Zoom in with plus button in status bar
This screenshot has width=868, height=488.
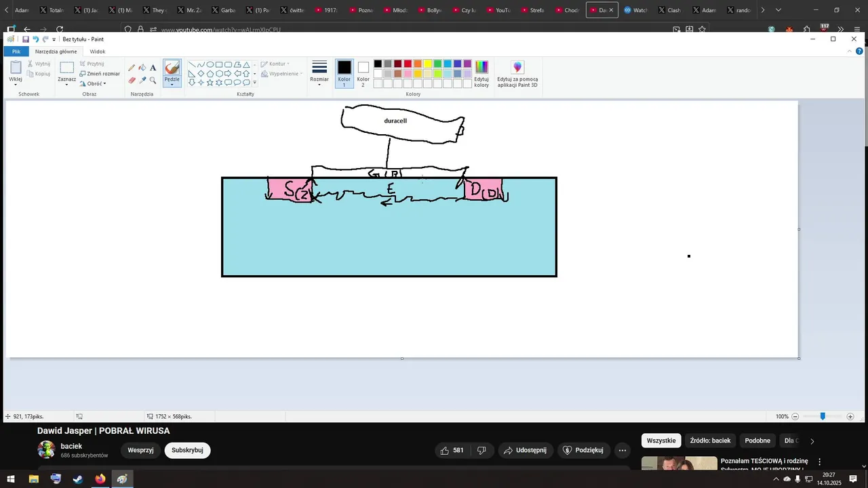pos(850,417)
